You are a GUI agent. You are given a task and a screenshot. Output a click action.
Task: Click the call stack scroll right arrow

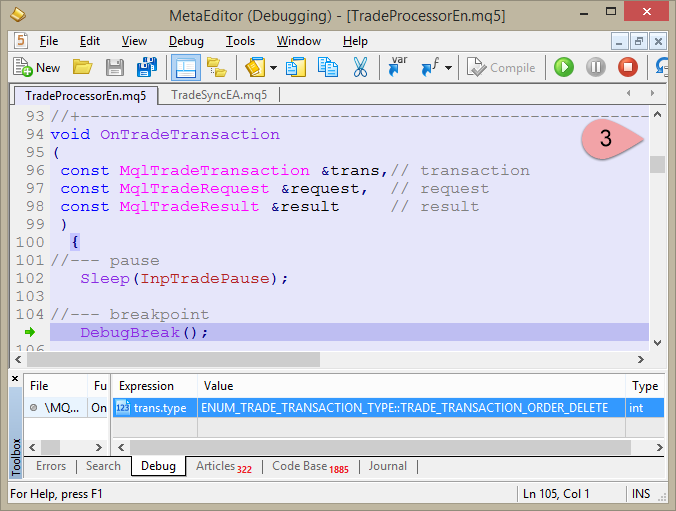pos(99,448)
